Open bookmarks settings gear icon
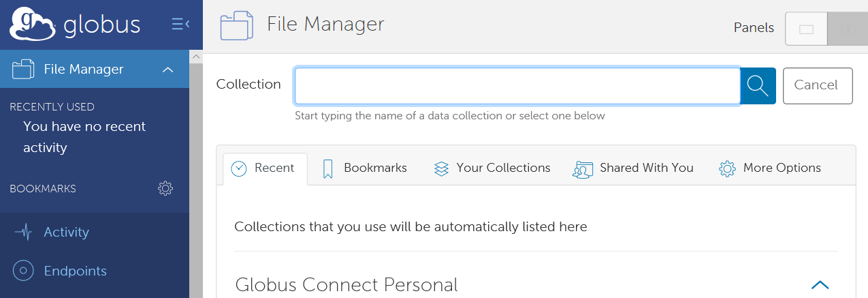 [x=165, y=188]
